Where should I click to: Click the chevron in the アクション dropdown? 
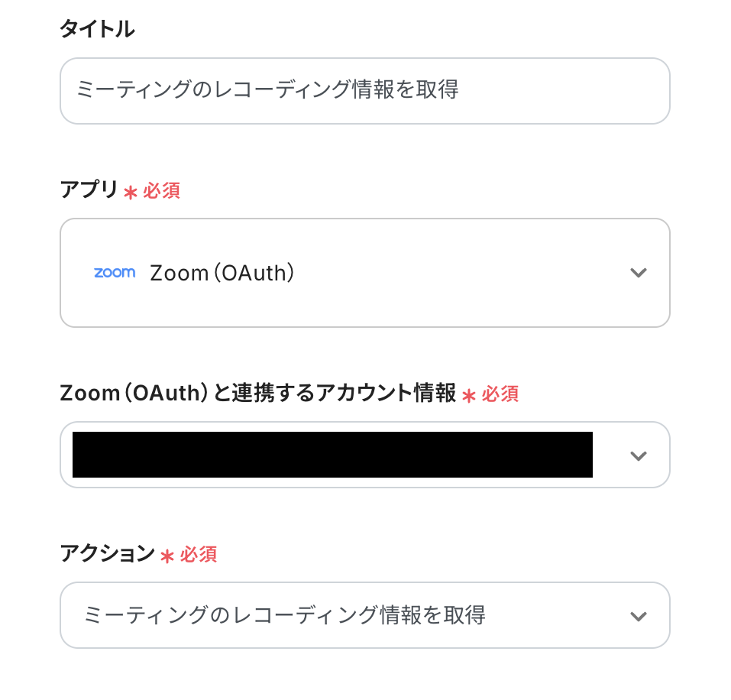(x=638, y=616)
